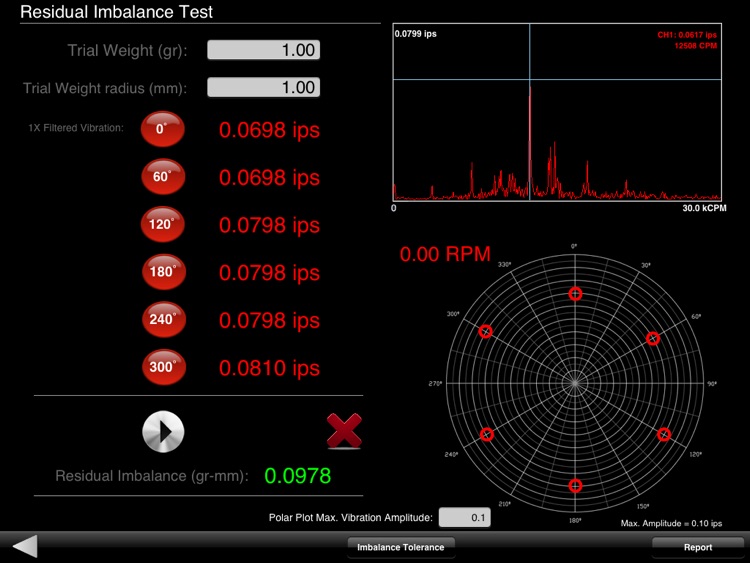Screen dimensions: 750x563
Task: Select the 0° measurement button
Action: [163, 129]
